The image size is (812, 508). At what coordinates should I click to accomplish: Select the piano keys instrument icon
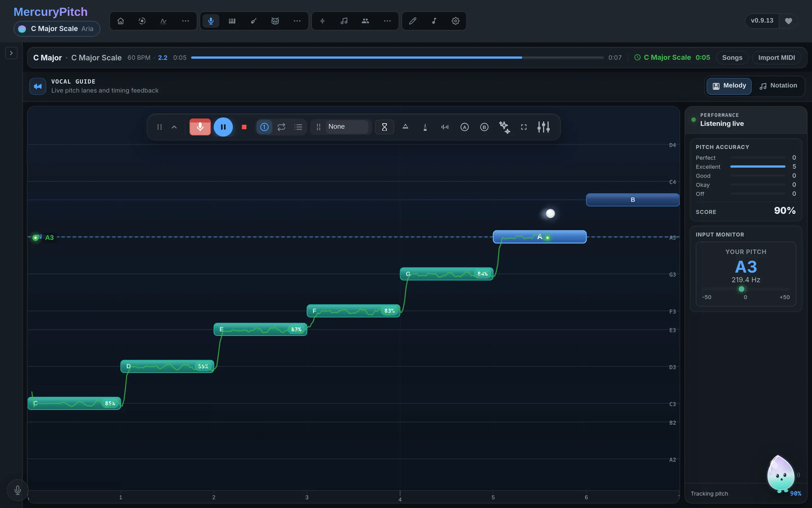pos(232,21)
